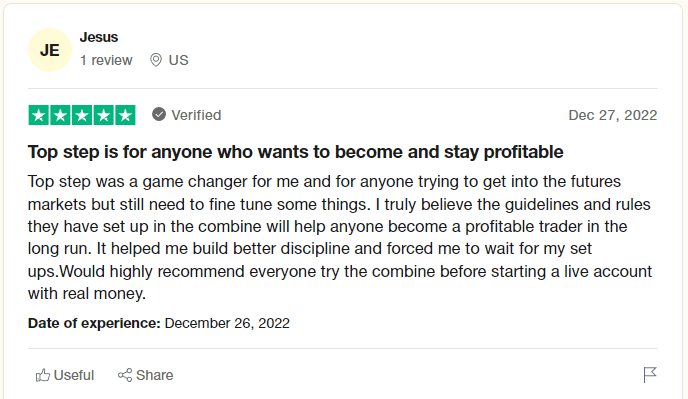Click the review body paragraph text

[x=340, y=237]
